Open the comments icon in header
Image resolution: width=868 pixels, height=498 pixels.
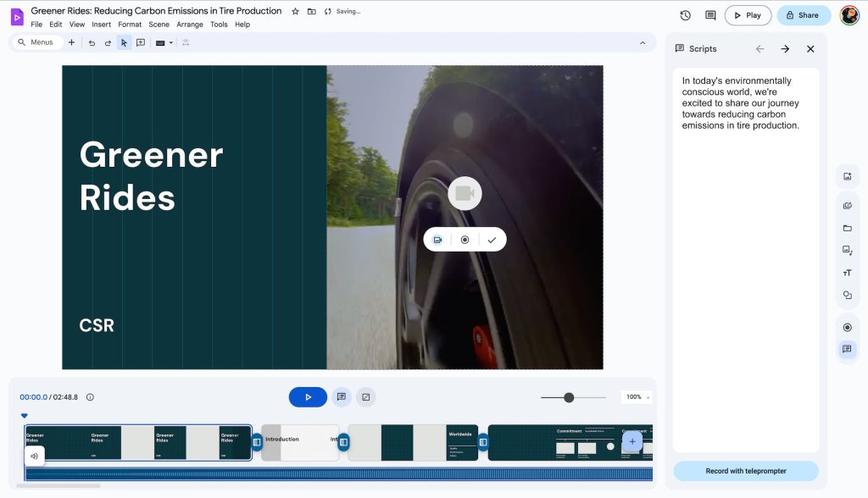[710, 15]
